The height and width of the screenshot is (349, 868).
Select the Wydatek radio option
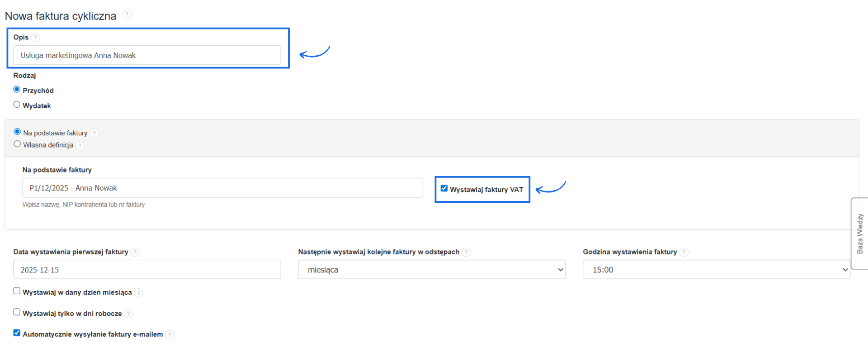point(17,105)
